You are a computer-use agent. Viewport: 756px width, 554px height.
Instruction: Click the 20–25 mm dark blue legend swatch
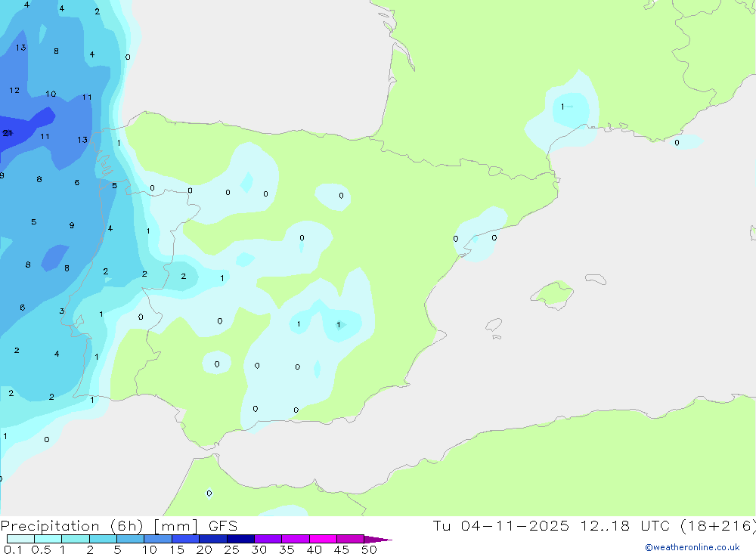point(213,539)
